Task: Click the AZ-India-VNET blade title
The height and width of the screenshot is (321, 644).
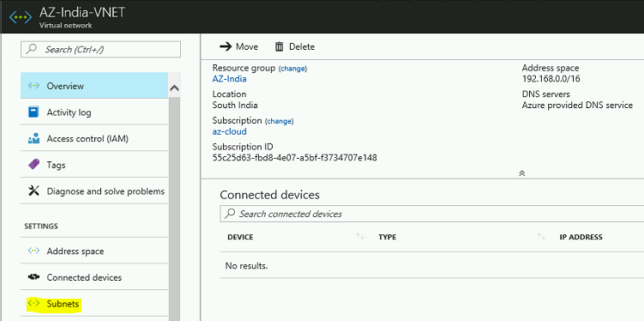Action: click(82, 12)
